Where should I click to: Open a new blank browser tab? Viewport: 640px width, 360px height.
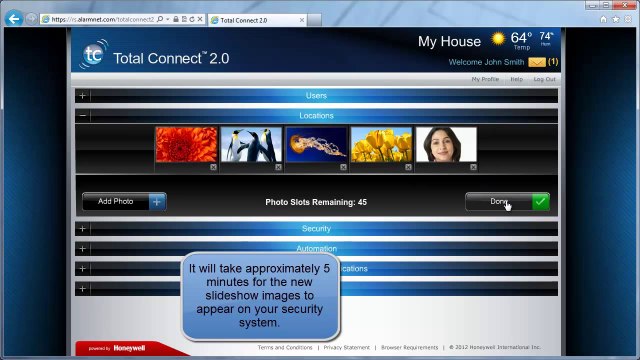point(314,20)
